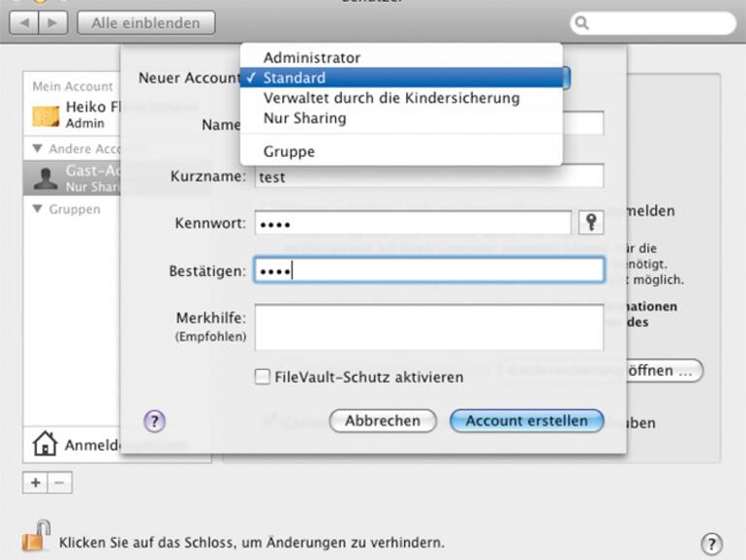Click the magnifying glass search icon

582,23
